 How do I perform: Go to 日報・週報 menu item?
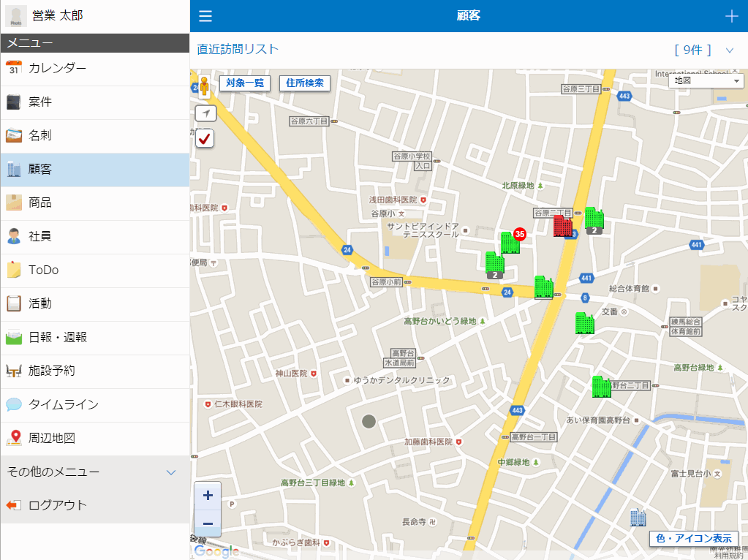95,338
